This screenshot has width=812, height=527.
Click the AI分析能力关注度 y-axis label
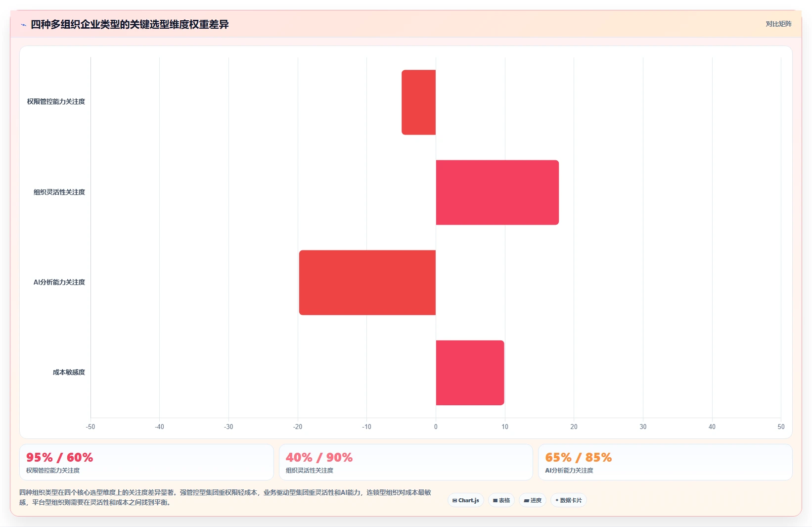[59, 282]
